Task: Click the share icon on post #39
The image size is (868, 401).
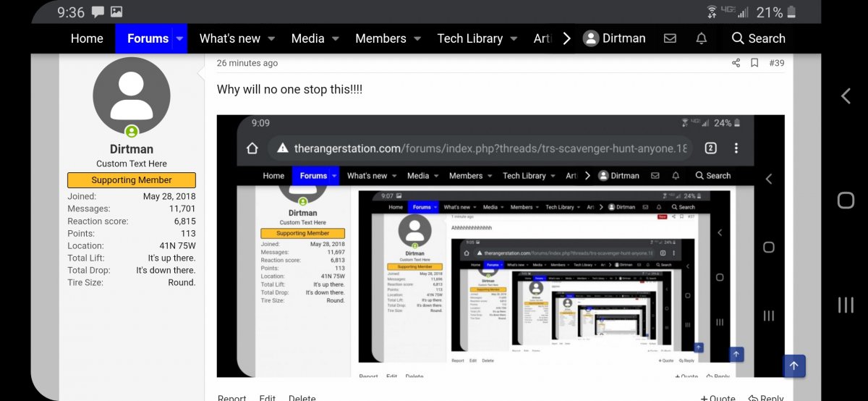Action: click(736, 63)
